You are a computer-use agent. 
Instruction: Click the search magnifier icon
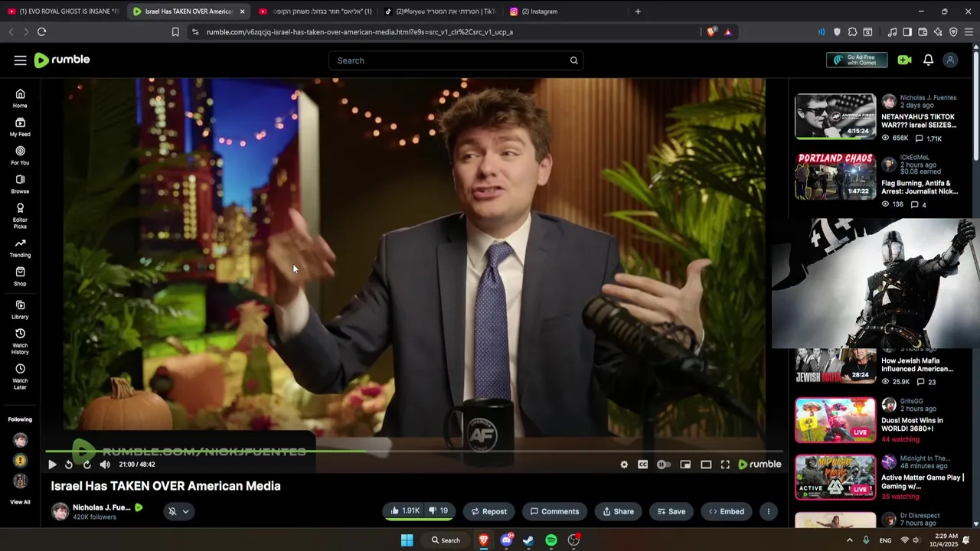(x=573, y=60)
